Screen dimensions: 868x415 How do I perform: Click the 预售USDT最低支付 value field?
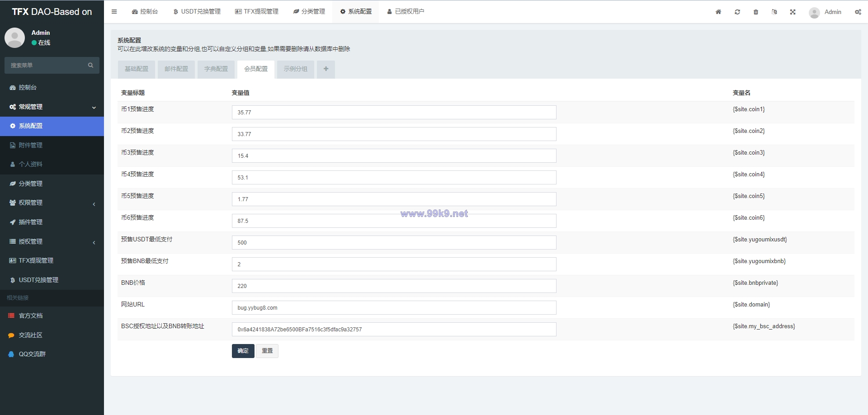394,243
